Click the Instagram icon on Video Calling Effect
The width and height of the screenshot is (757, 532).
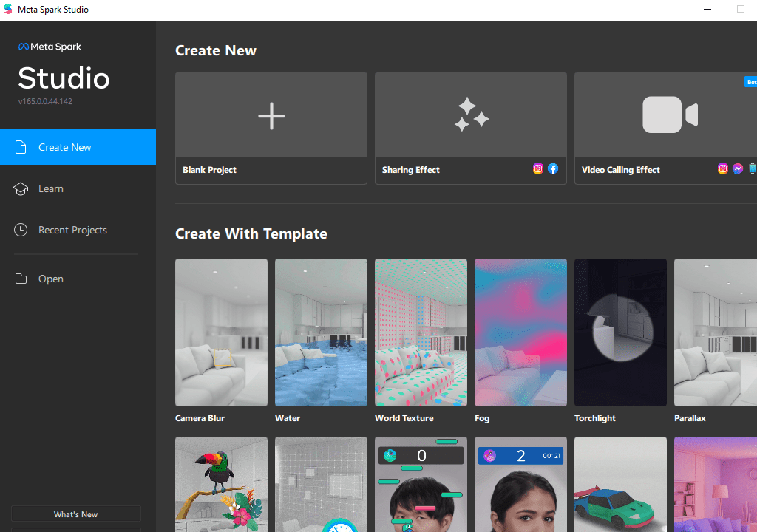(723, 168)
